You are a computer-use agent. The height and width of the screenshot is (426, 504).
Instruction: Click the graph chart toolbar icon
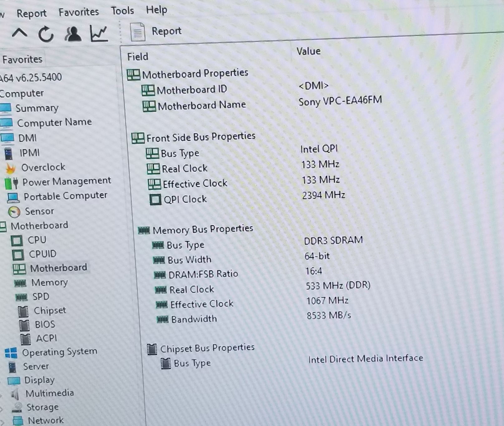coord(99,33)
